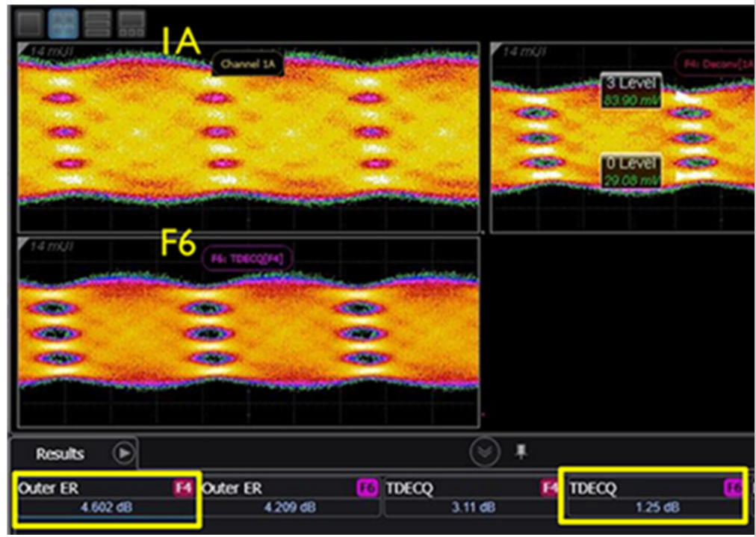756x537 pixels.
Task: Click the F4 badge on the TDECQ result
Action: tap(550, 488)
